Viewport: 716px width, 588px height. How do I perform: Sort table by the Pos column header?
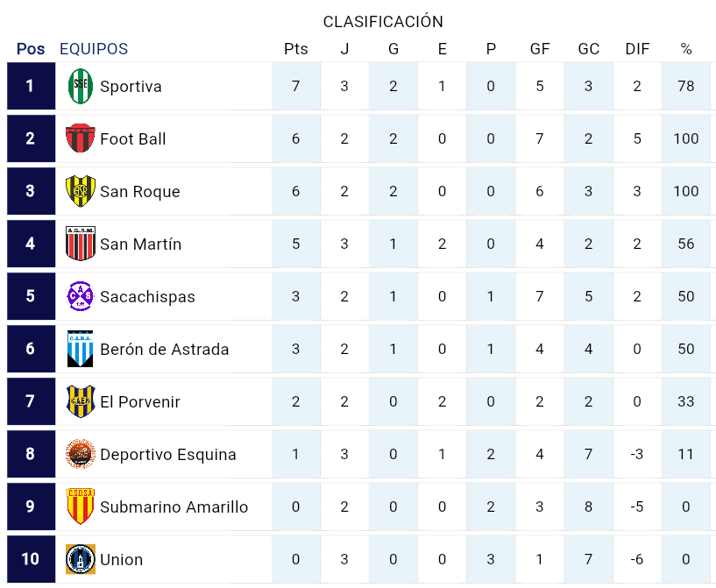point(31,49)
